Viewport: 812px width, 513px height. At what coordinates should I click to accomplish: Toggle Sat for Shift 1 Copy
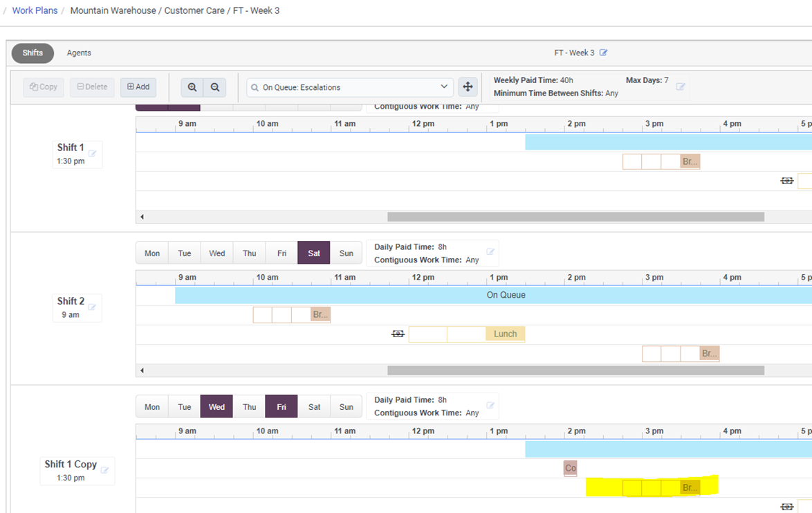pos(314,407)
